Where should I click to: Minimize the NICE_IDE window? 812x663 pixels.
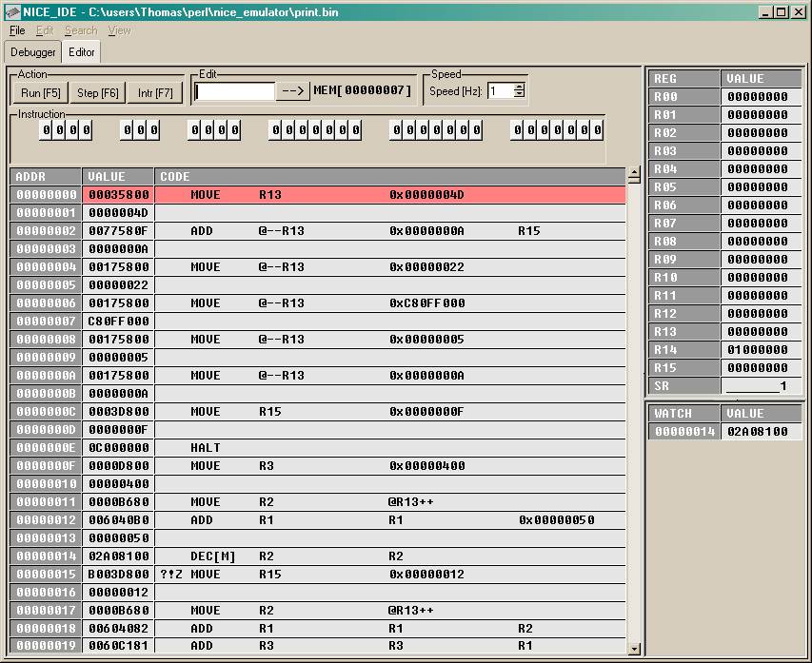[x=767, y=11]
